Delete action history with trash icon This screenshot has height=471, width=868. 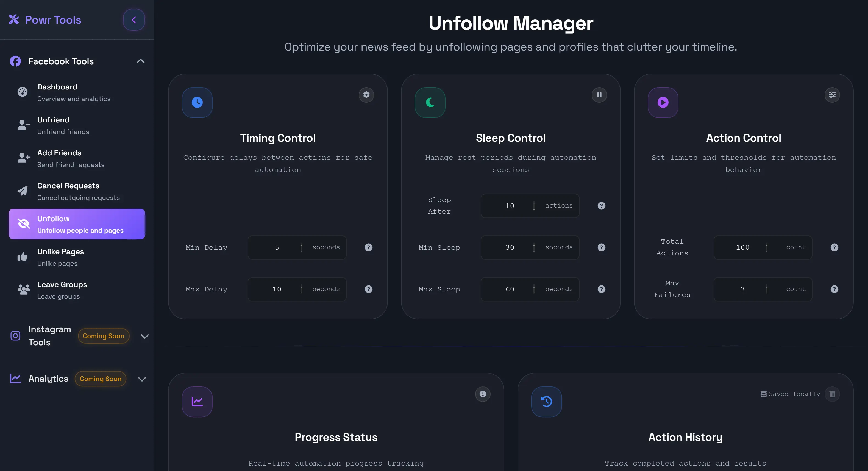[x=832, y=394]
